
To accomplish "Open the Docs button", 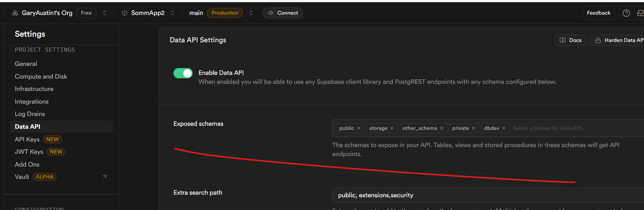I will [570, 40].
